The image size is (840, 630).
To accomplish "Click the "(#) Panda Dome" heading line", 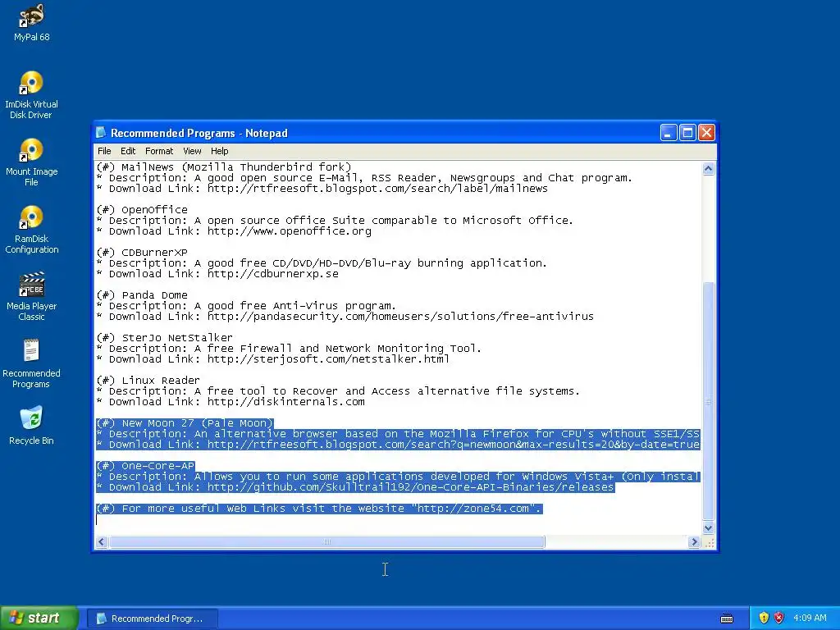I will point(142,295).
